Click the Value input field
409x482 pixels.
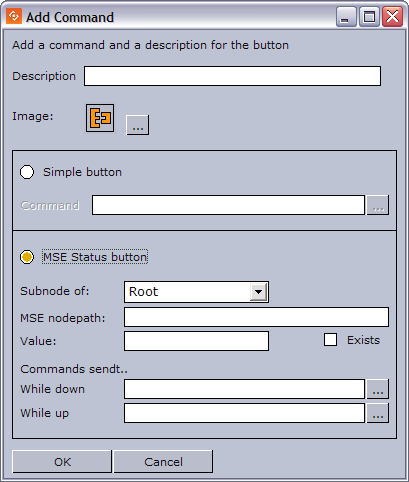pyautogui.click(x=196, y=341)
